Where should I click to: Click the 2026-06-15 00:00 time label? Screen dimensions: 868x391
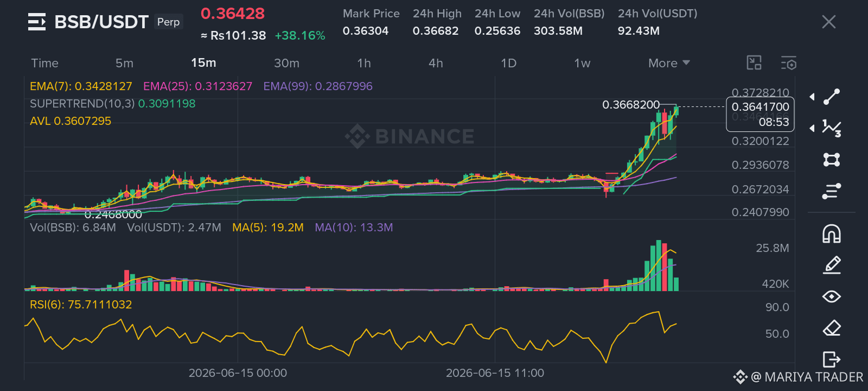(x=238, y=373)
